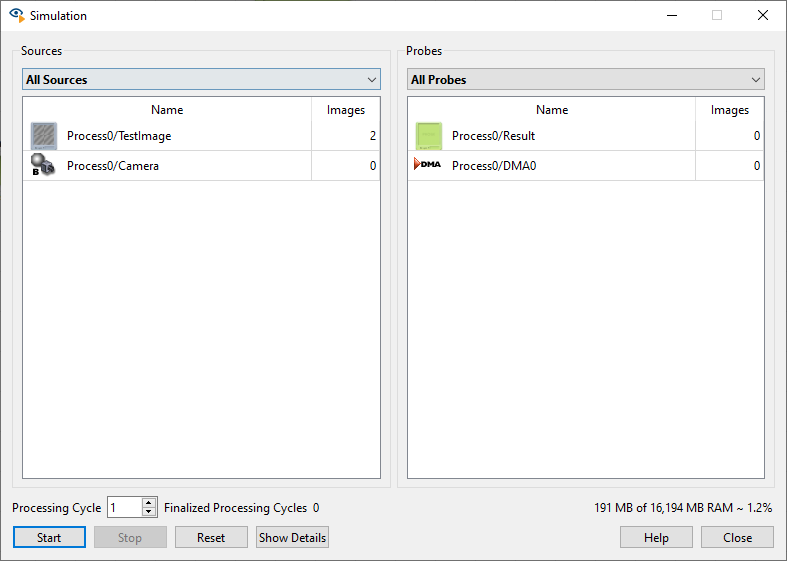This screenshot has width=787, height=561.
Task: Click DMA0 images count value 0
Action: (757, 166)
